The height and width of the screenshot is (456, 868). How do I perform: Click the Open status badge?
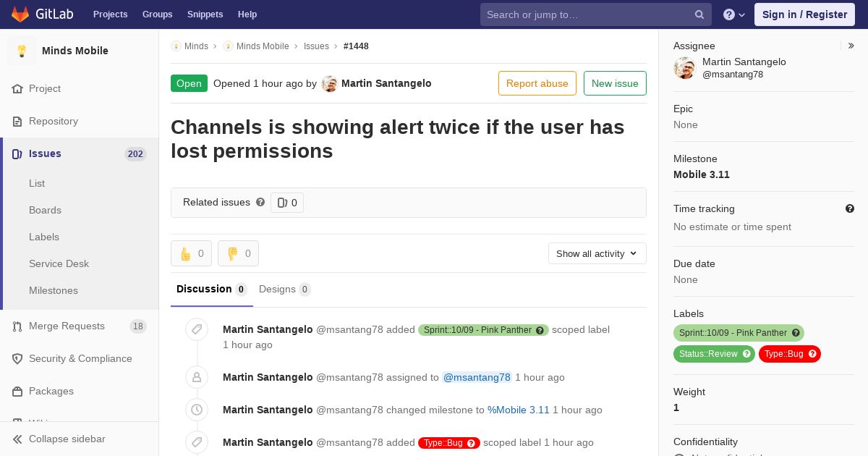pos(189,83)
